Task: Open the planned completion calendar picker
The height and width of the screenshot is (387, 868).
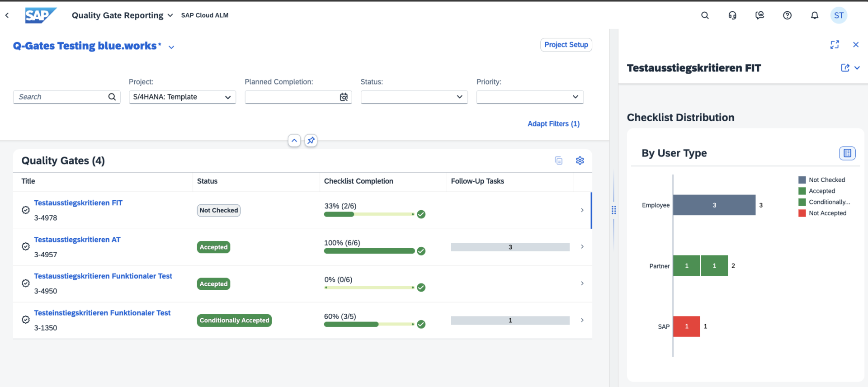Action: (344, 97)
